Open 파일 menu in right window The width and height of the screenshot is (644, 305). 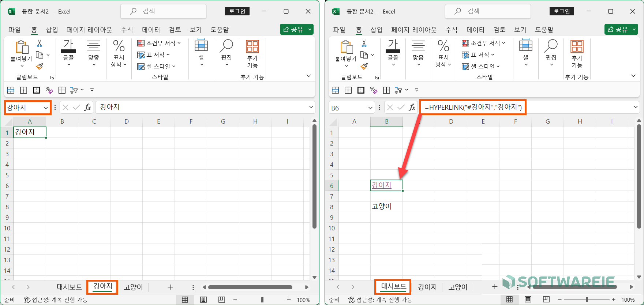tap(339, 30)
